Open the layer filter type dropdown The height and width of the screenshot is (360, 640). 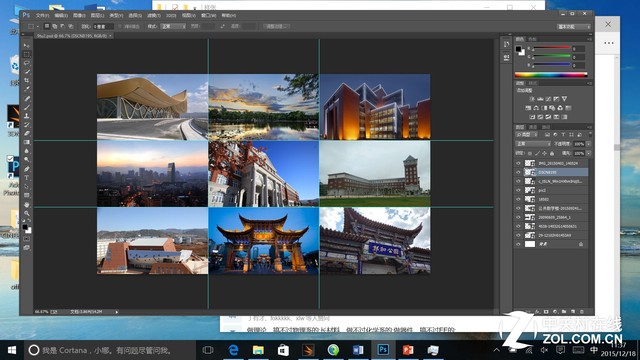coord(527,134)
